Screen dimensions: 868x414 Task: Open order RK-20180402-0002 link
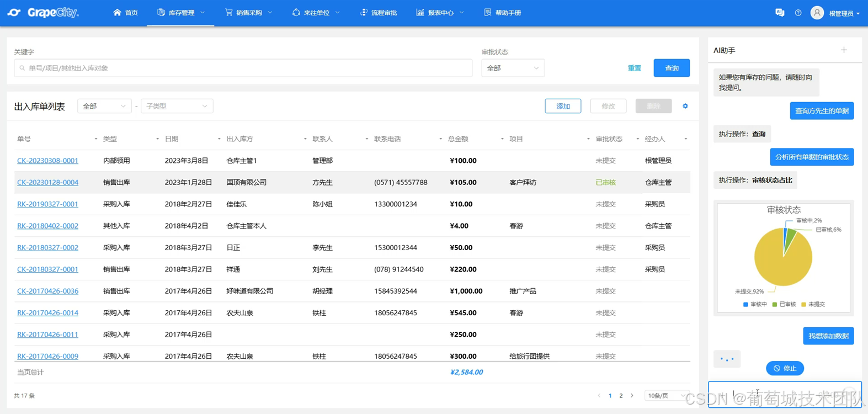(47, 226)
